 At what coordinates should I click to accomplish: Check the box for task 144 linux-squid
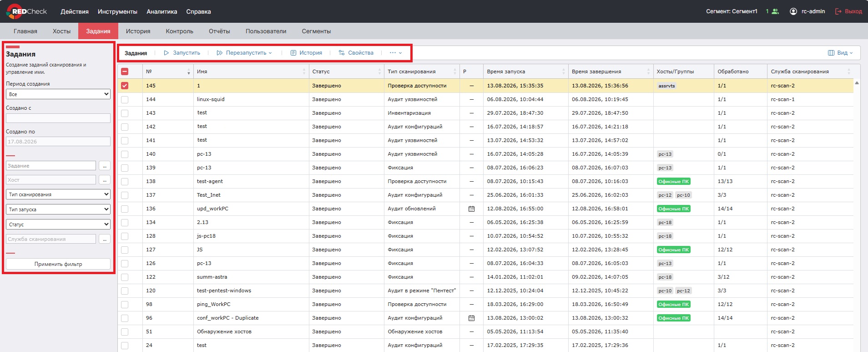click(x=125, y=99)
